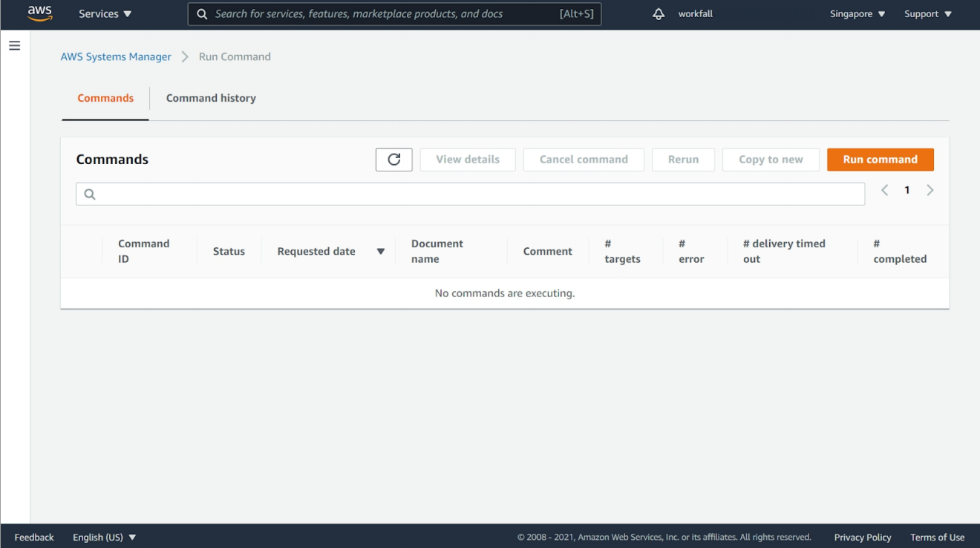The image size is (980, 548).
Task: Click the View details button
Action: pos(468,160)
